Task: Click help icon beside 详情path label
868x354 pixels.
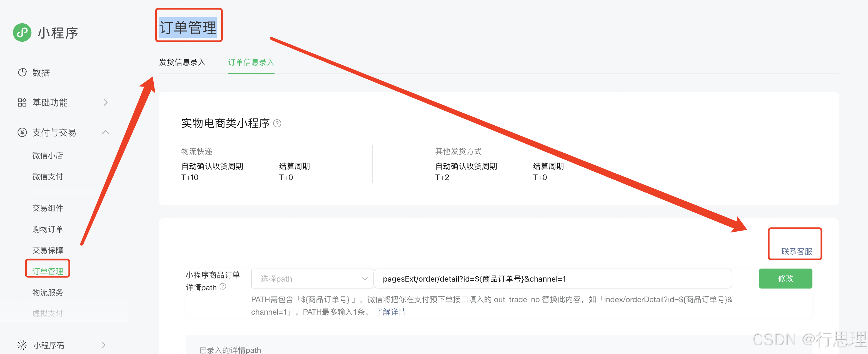Action: pyautogui.click(x=223, y=286)
